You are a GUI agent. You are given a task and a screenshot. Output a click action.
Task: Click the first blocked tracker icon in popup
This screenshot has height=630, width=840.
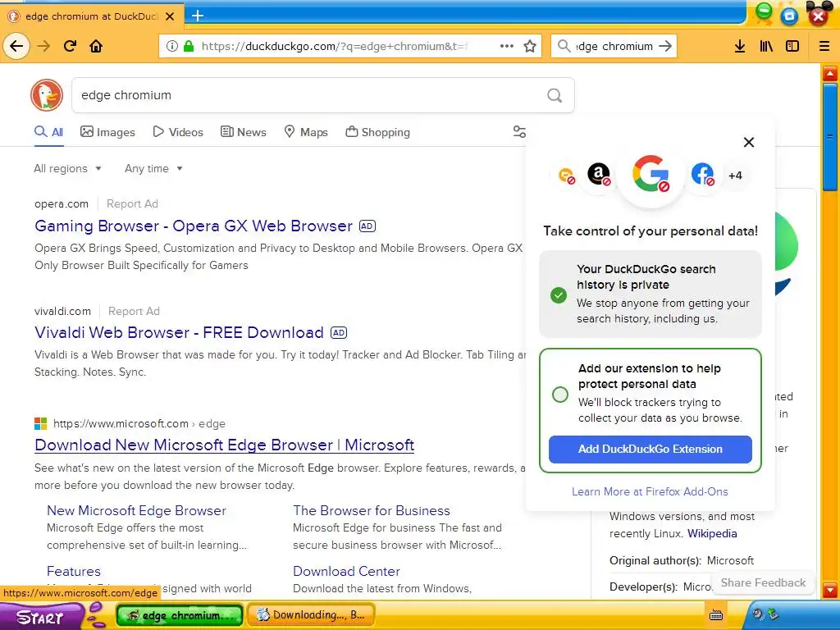tap(566, 176)
